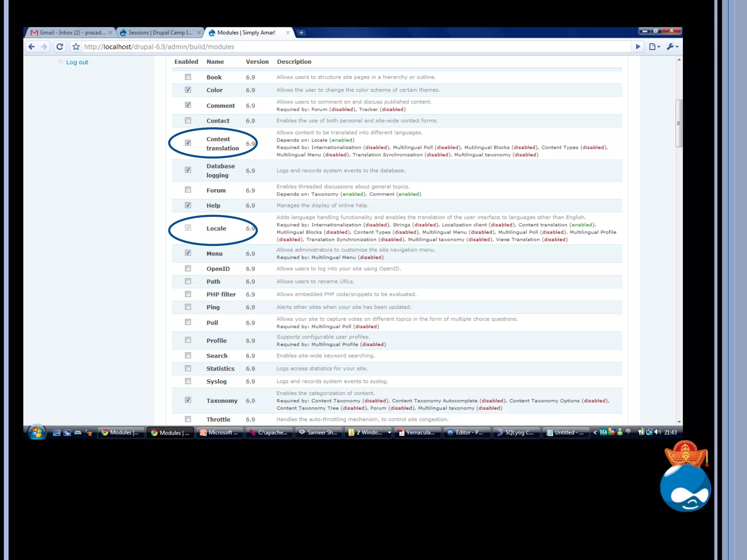The image size is (747, 560).
Task: Switch to the Gmail Inbox tab
Action: (x=71, y=33)
